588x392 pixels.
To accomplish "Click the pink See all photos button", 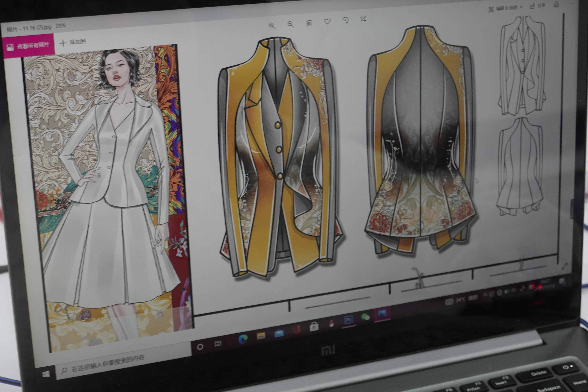I will point(28,46).
